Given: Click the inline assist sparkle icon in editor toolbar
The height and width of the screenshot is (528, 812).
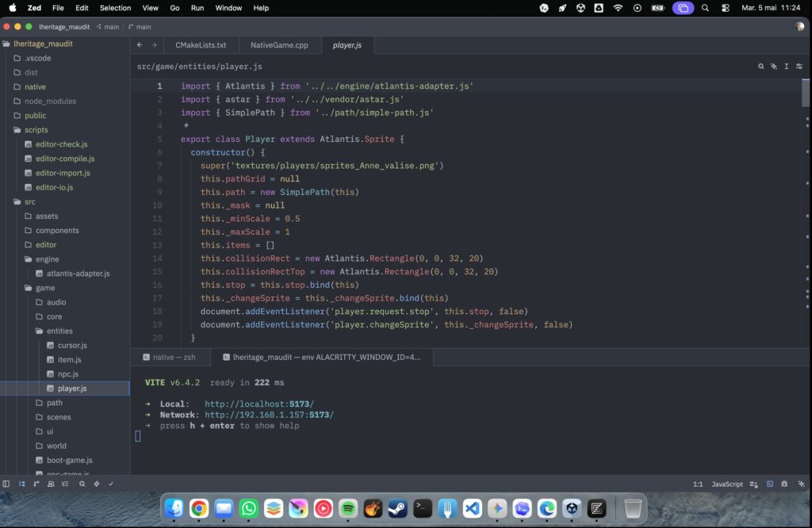Looking at the screenshot, I should (x=774, y=67).
